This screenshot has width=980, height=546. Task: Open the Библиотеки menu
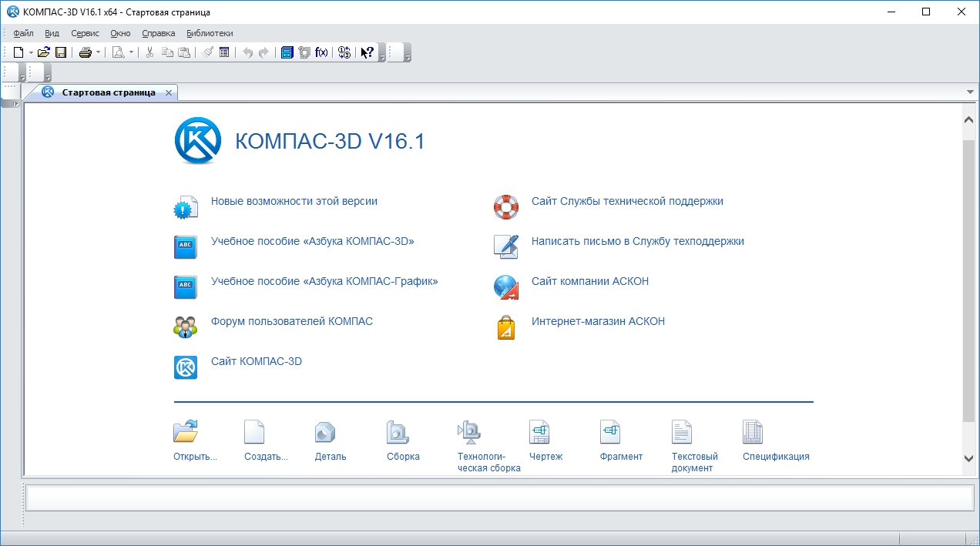pyautogui.click(x=210, y=33)
